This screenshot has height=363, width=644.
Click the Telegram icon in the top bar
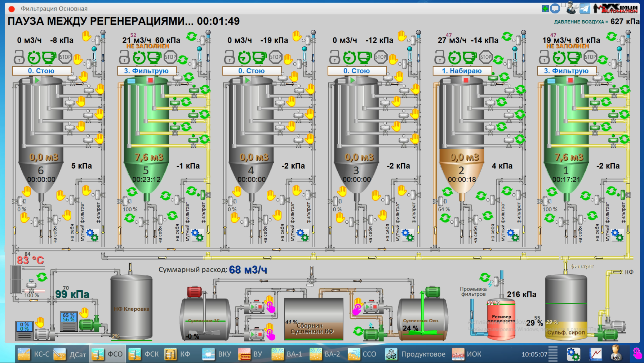(585, 8)
